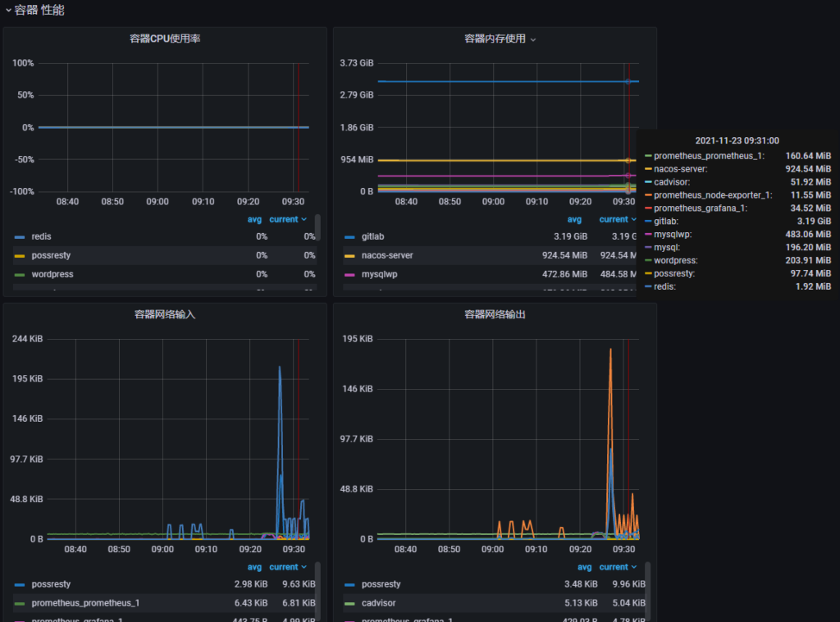Click the wordpress green series icon in the CPU legend
The height and width of the screenshot is (622, 840).
[20, 274]
